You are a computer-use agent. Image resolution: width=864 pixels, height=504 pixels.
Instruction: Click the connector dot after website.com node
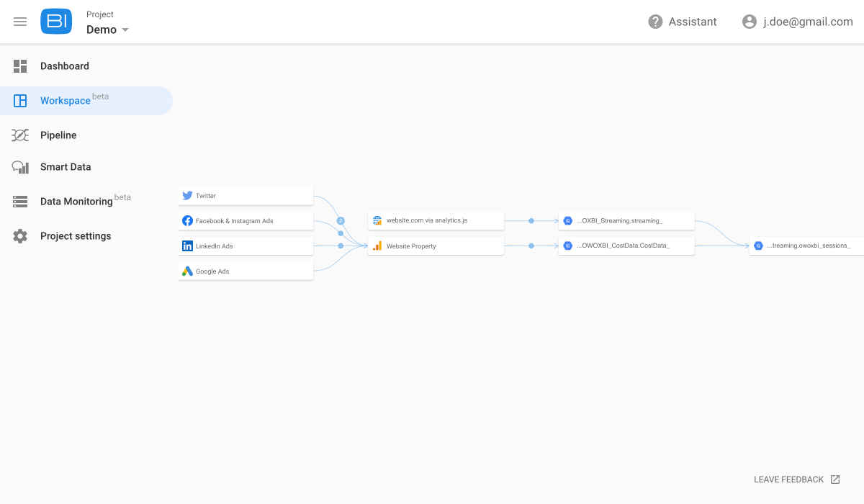point(531,220)
